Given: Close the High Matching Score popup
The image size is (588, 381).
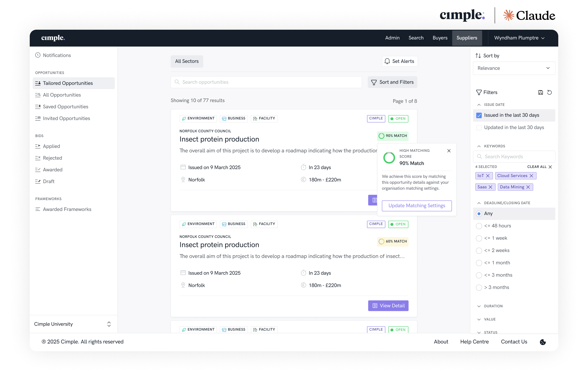Looking at the screenshot, I should pyautogui.click(x=449, y=151).
